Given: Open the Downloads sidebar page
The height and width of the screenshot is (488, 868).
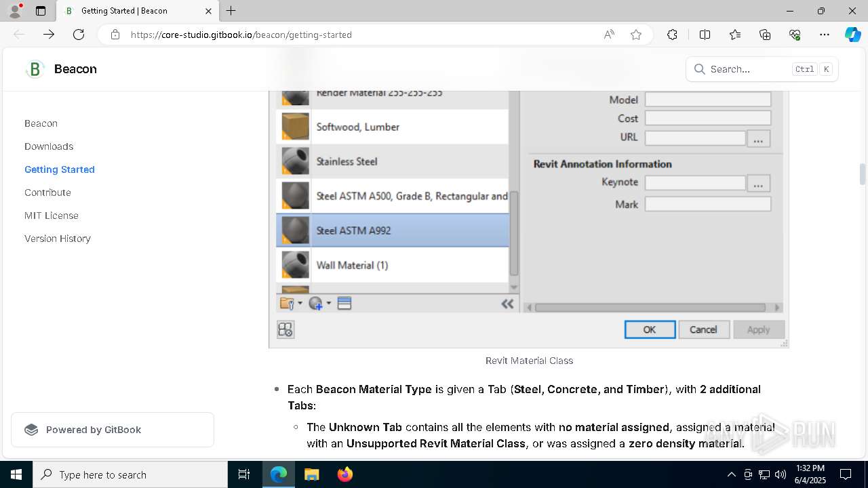Looking at the screenshot, I should 49,146.
